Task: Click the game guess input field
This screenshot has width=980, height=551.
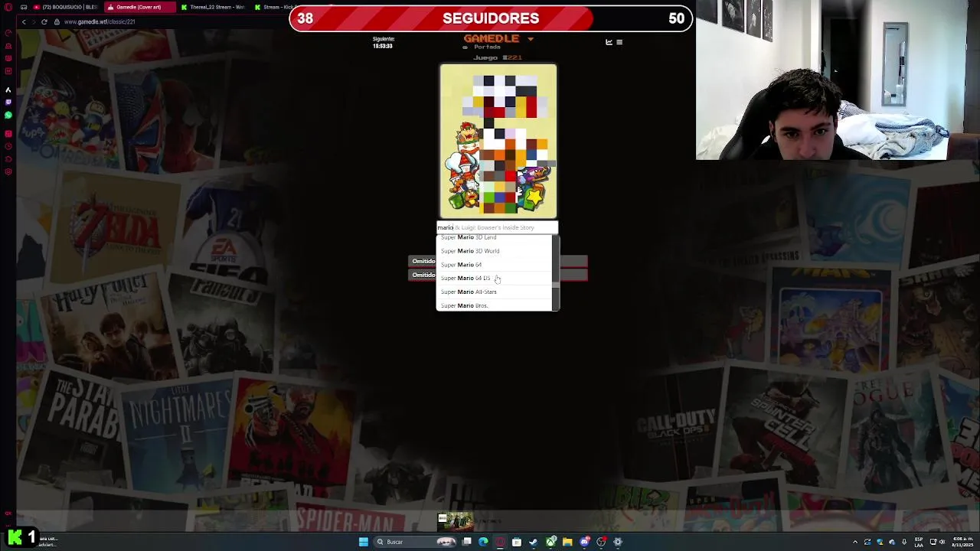Action: tap(498, 227)
